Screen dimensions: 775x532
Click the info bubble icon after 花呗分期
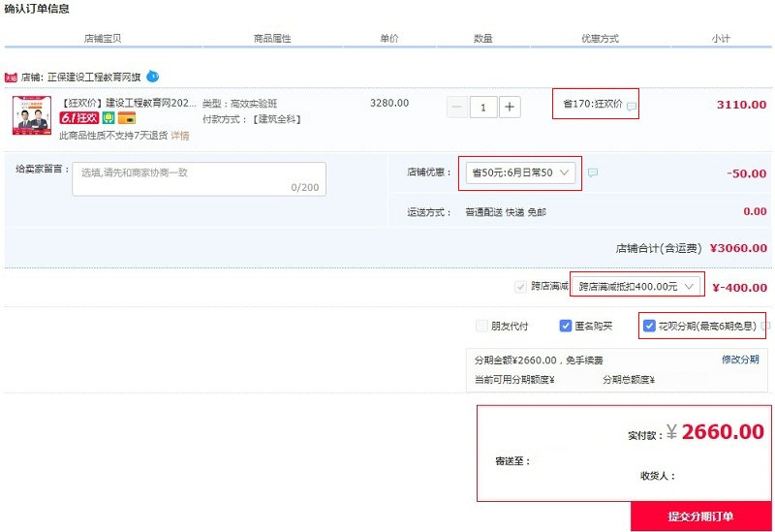coord(766,327)
